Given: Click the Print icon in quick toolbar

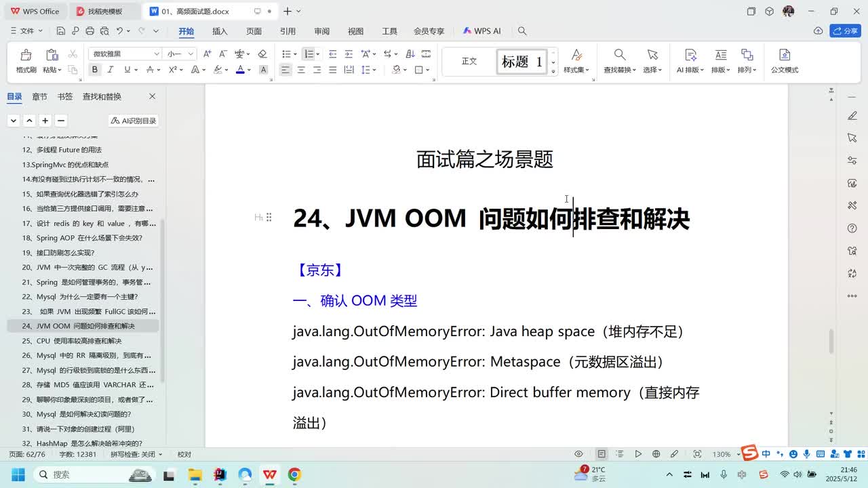Looking at the screenshot, I should tap(90, 31).
